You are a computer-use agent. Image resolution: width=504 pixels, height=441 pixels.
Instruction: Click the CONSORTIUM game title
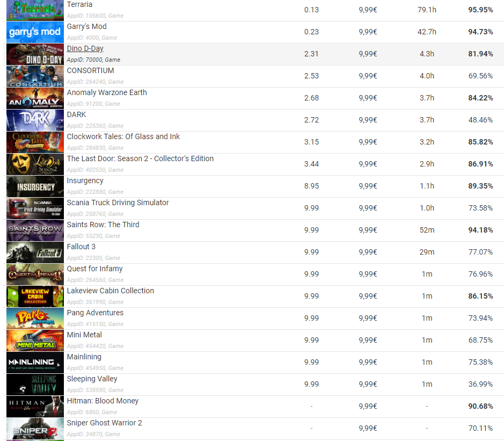click(90, 70)
